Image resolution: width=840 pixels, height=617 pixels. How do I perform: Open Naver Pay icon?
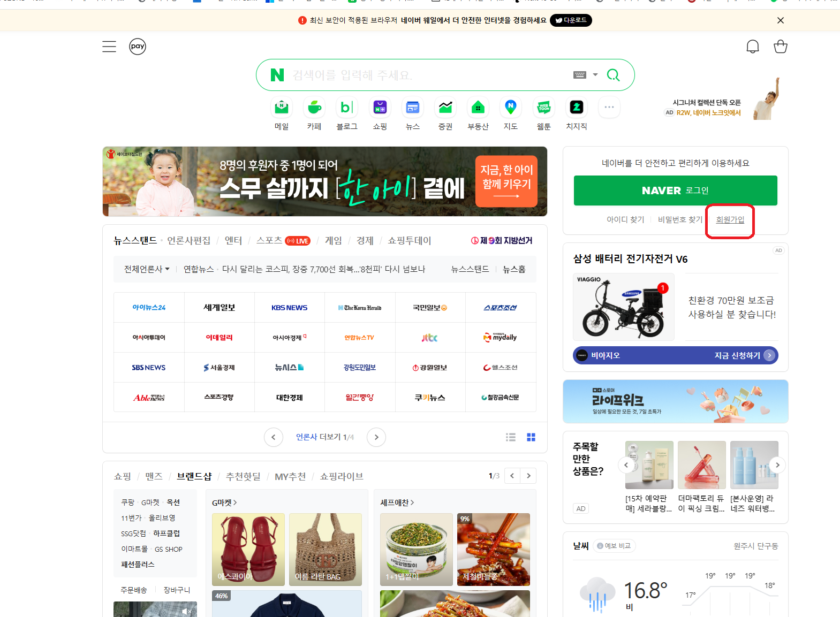[x=138, y=47]
